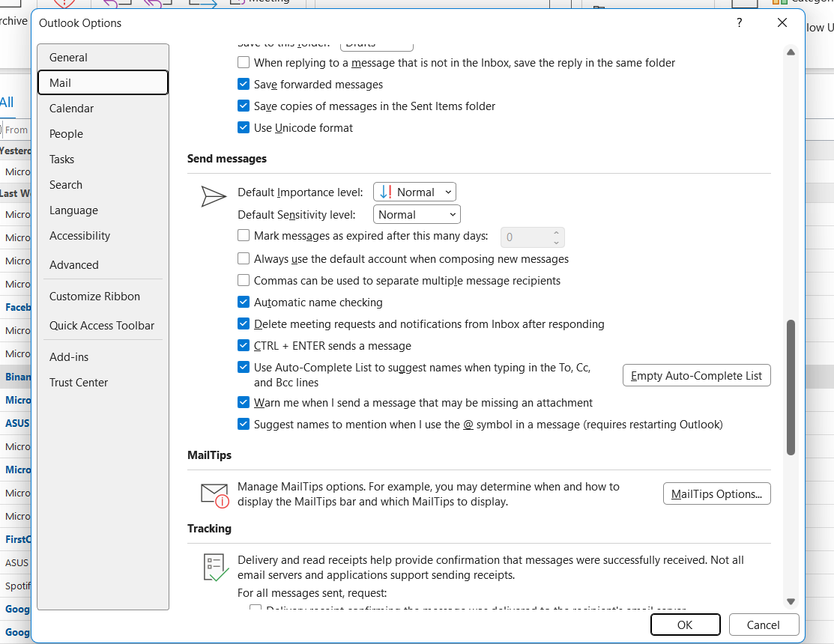Click the scroll down arrow in options pane

point(791,601)
